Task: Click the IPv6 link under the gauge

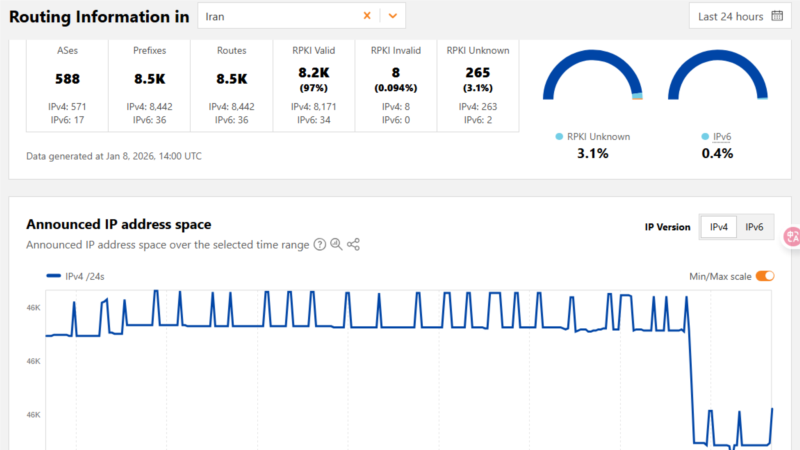Action: click(724, 136)
